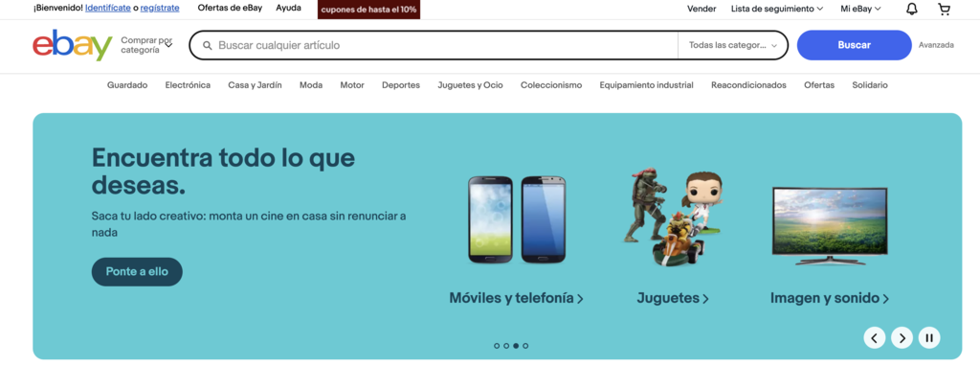Click Vender link
The height and width of the screenshot is (389, 980).
point(702,9)
